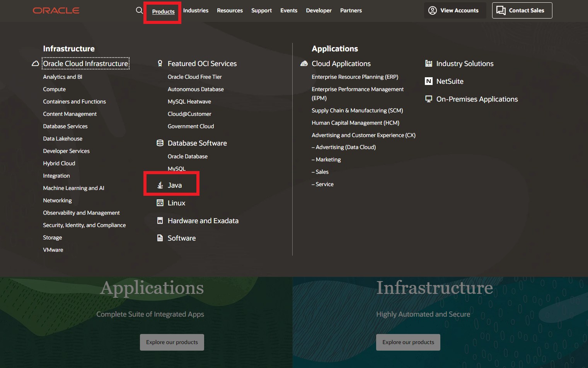Click the On-Premises Applications monitor icon
Viewport: 588px width, 368px height.
(429, 99)
